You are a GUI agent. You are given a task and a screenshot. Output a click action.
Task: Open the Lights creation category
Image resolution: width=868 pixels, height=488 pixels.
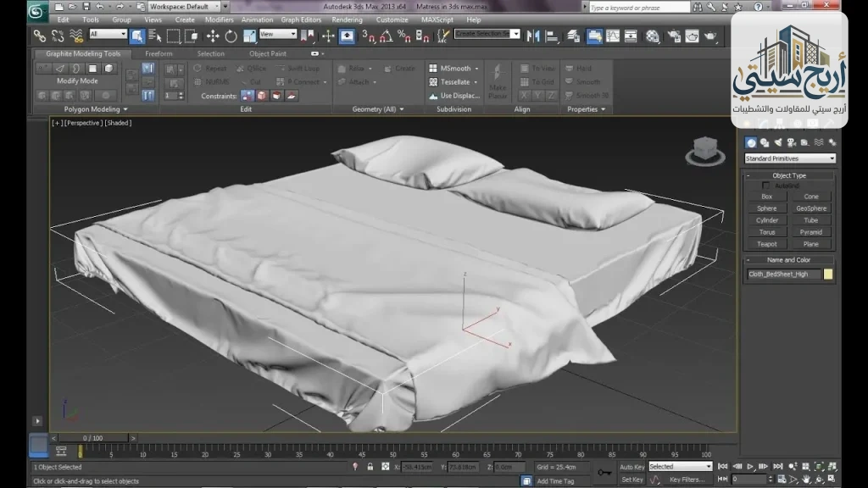pyautogui.click(x=778, y=142)
